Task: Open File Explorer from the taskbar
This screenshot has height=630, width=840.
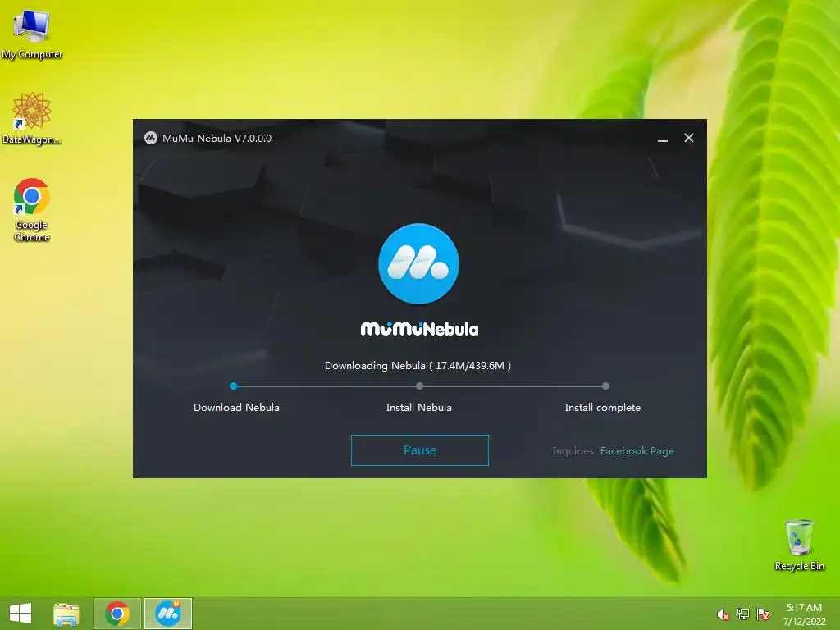Action: [66, 614]
